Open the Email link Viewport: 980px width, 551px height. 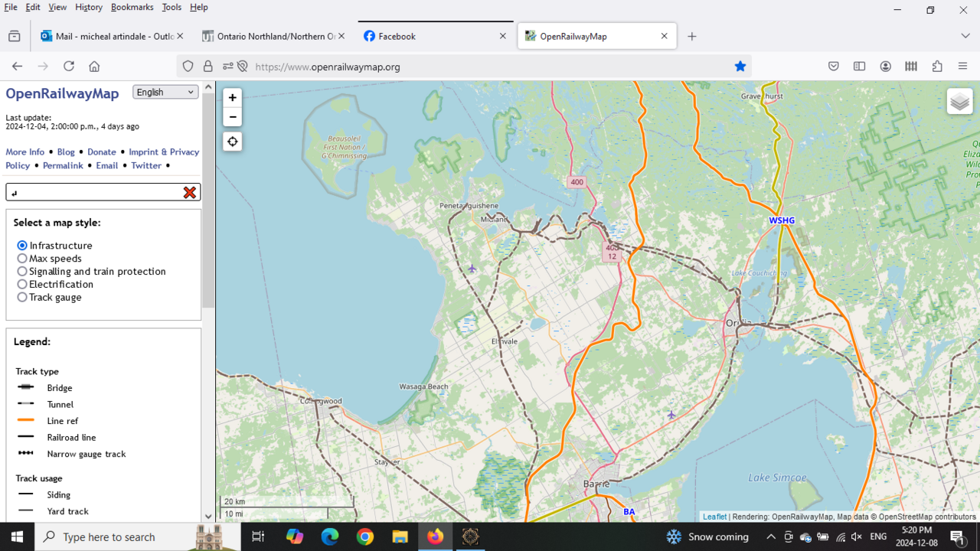tap(107, 165)
